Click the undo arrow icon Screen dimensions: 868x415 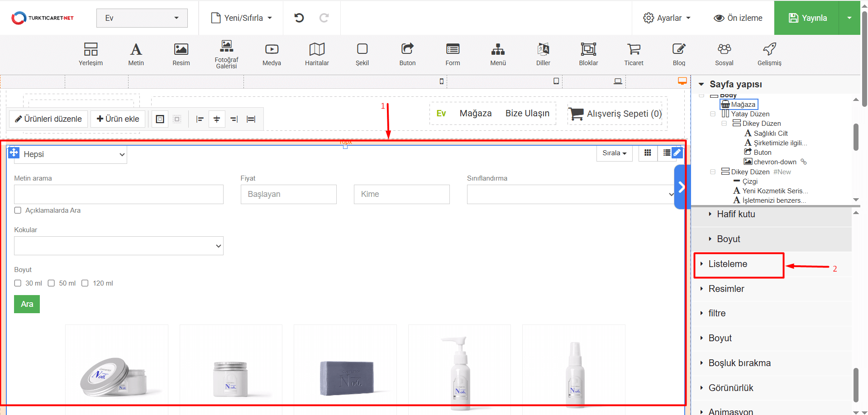[x=299, y=18]
